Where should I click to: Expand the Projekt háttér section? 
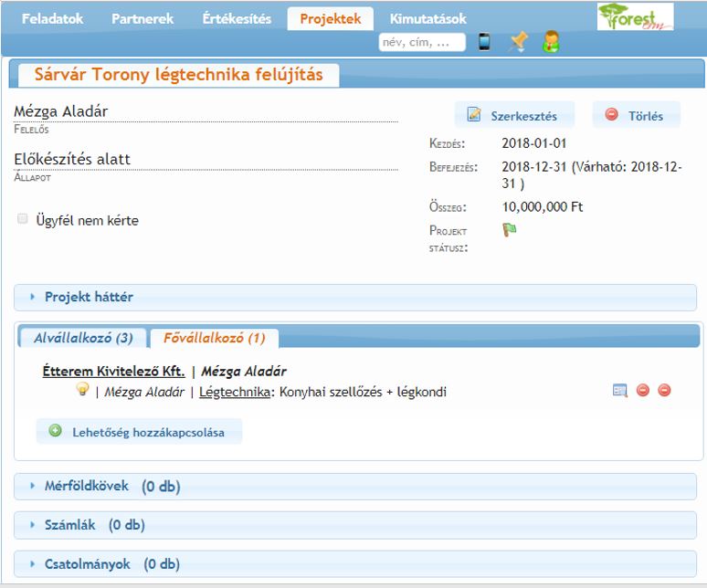point(89,297)
